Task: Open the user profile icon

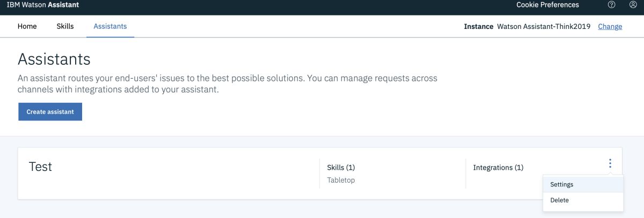Action: click(x=633, y=5)
